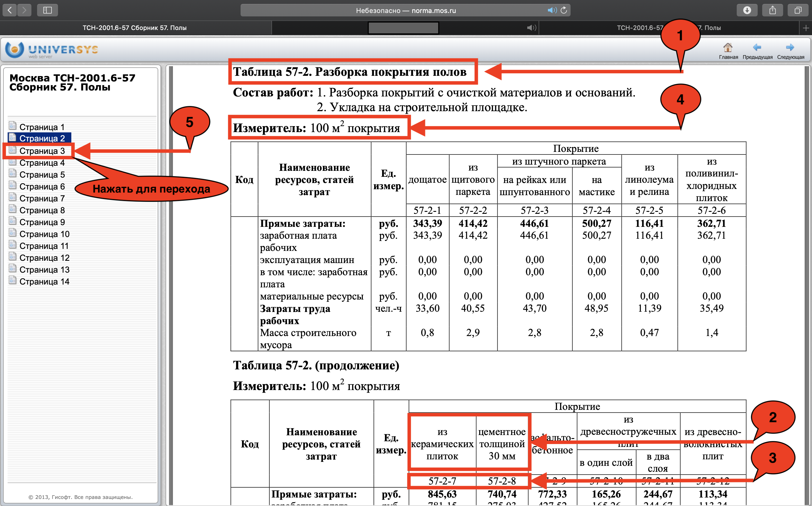Screen dimensions: 812x506
Task: Open Страница 9 in sidebar
Action: pos(42,222)
